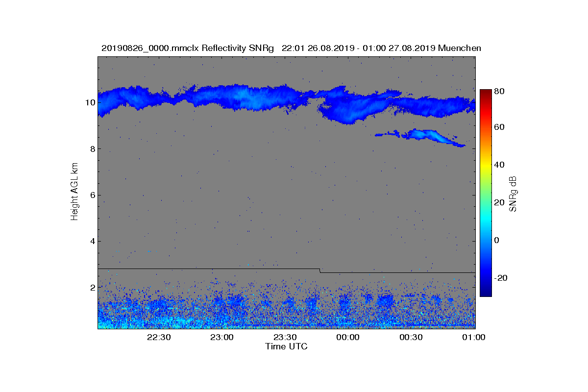
Task: Click the colorbar value 20
Action: click(x=500, y=202)
